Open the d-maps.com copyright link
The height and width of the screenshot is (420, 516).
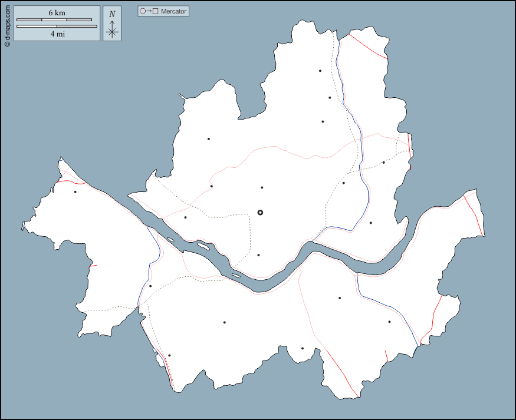(6, 24)
